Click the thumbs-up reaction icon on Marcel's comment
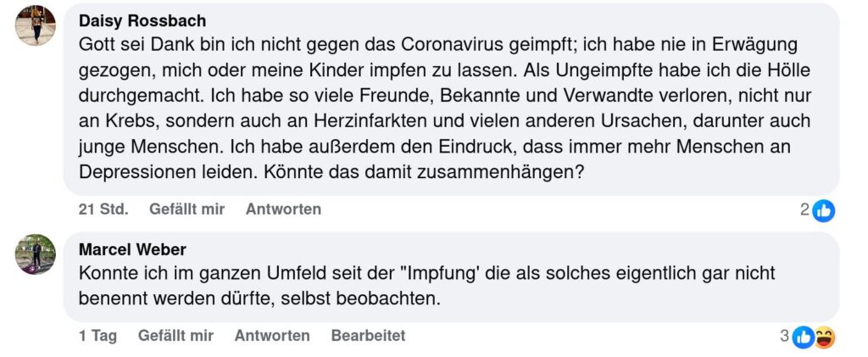Viewport: 868px width, 357px height. tap(803, 337)
